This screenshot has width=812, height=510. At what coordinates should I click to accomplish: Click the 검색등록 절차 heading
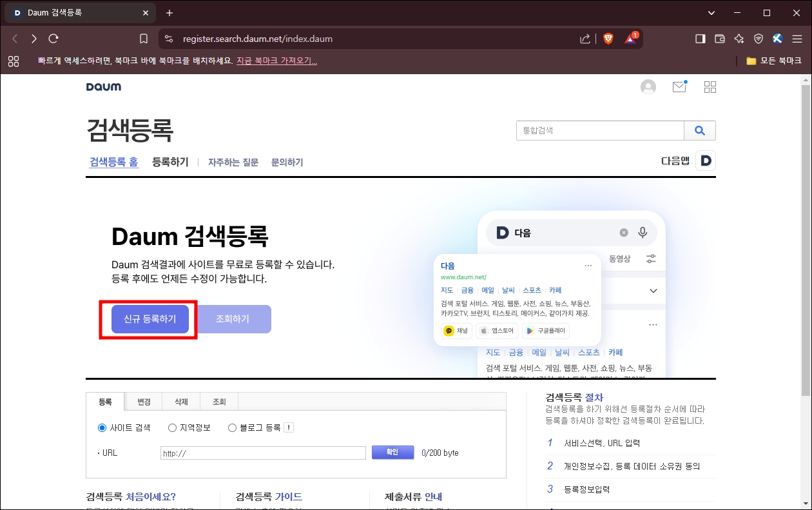pyautogui.click(x=574, y=397)
